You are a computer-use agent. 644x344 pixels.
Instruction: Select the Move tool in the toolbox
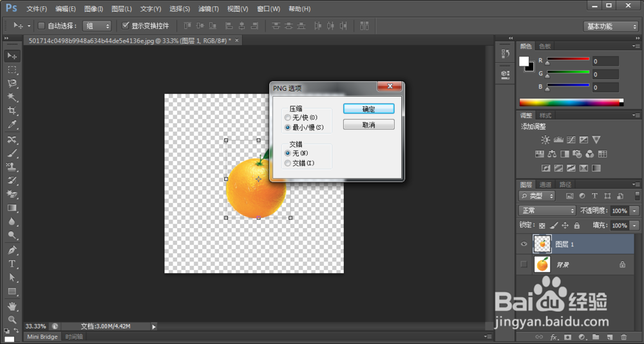point(12,56)
